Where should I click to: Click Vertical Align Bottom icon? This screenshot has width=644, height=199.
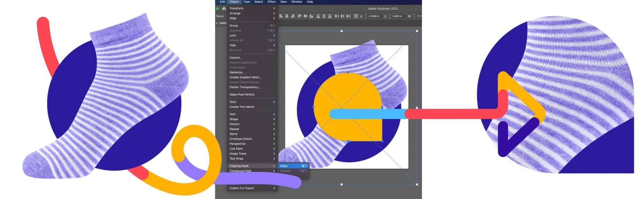311,16
